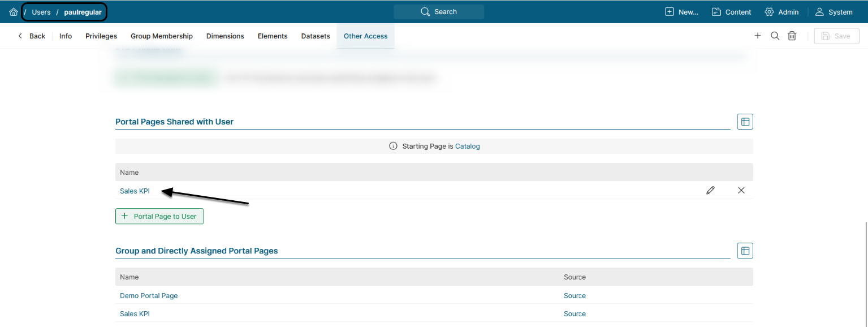Image resolution: width=868 pixels, height=327 pixels.
Task: Open table view icon for Portal Pages Shared
Action: click(x=745, y=122)
